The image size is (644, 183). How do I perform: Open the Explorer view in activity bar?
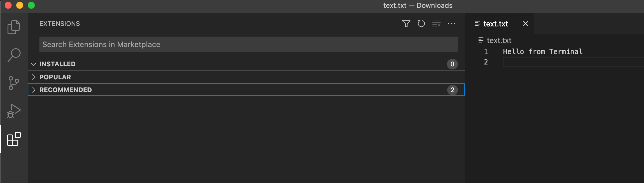[14, 27]
